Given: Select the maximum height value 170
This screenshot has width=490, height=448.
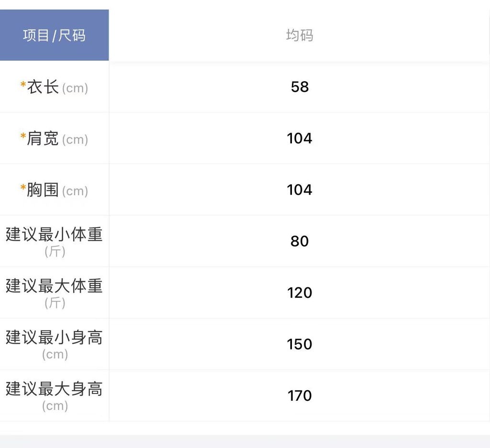Looking at the screenshot, I should (x=300, y=395).
